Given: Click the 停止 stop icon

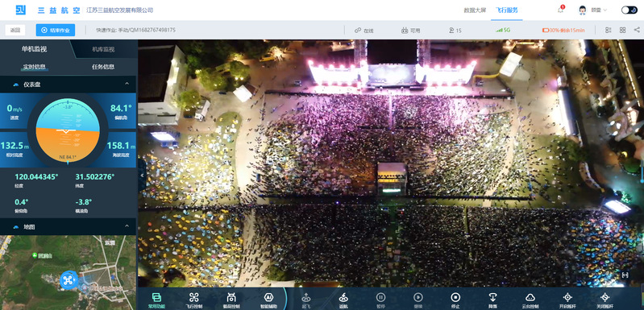Looking at the screenshot, I should (455, 300).
